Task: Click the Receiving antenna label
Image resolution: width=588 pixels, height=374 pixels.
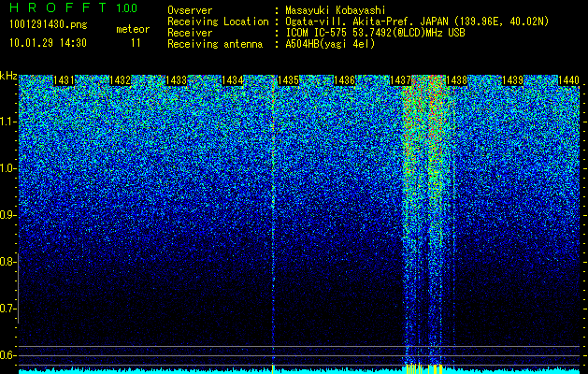Action: coord(215,44)
